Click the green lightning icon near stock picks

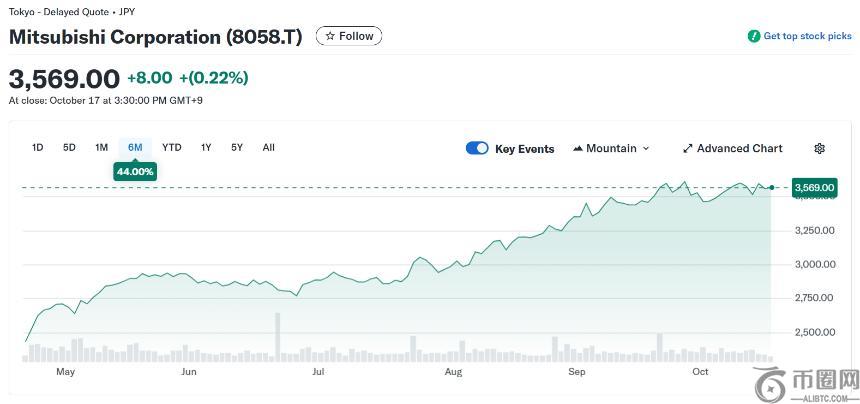point(754,36)
